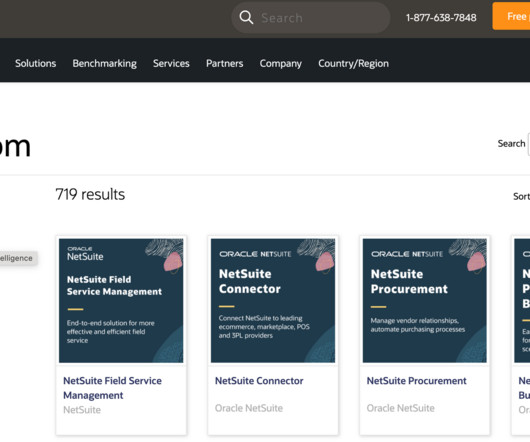
Task: Click NetSuite Procurement title link
Action: pos(416,381)
